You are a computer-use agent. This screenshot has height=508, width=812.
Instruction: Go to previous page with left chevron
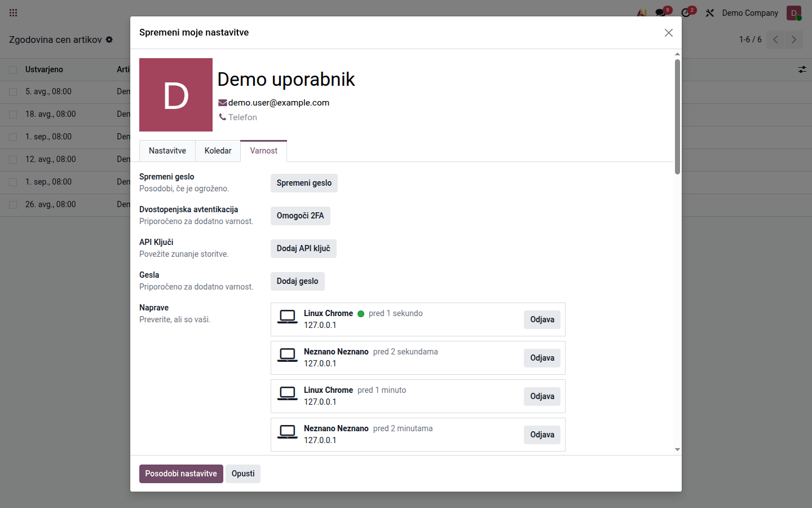pyautogui.click(x=775, y=40)
